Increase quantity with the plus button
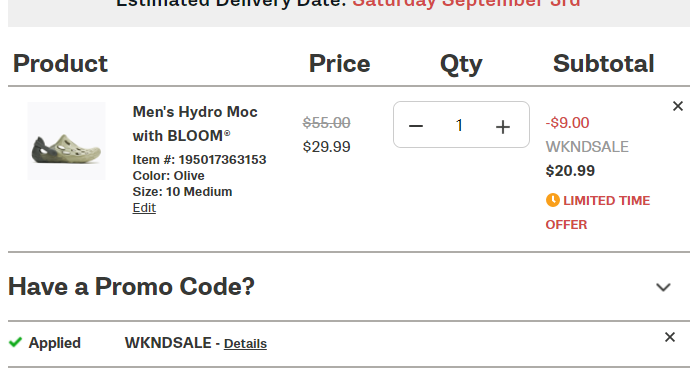This screenshot has height=388, width=692. pos(503,127)
